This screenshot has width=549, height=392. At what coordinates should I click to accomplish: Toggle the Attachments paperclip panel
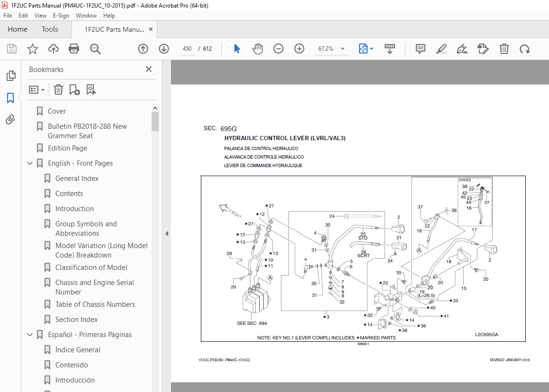(x=10, y=120)
